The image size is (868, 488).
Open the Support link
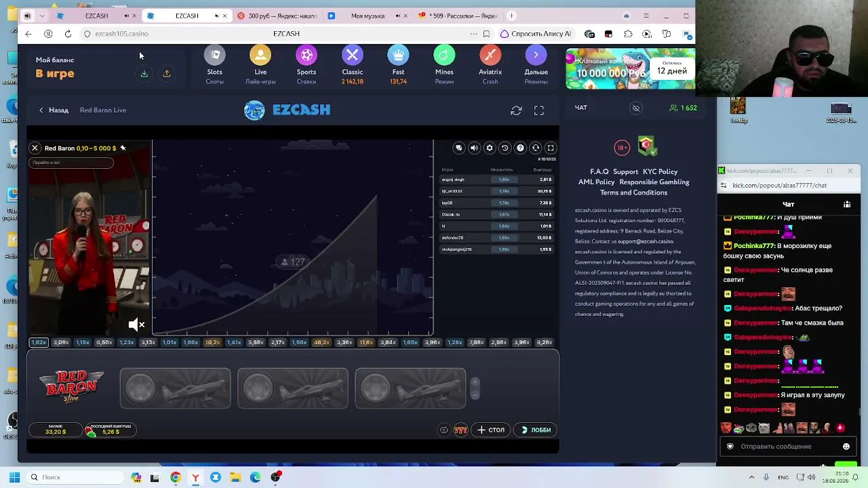[x=625, y=172]
